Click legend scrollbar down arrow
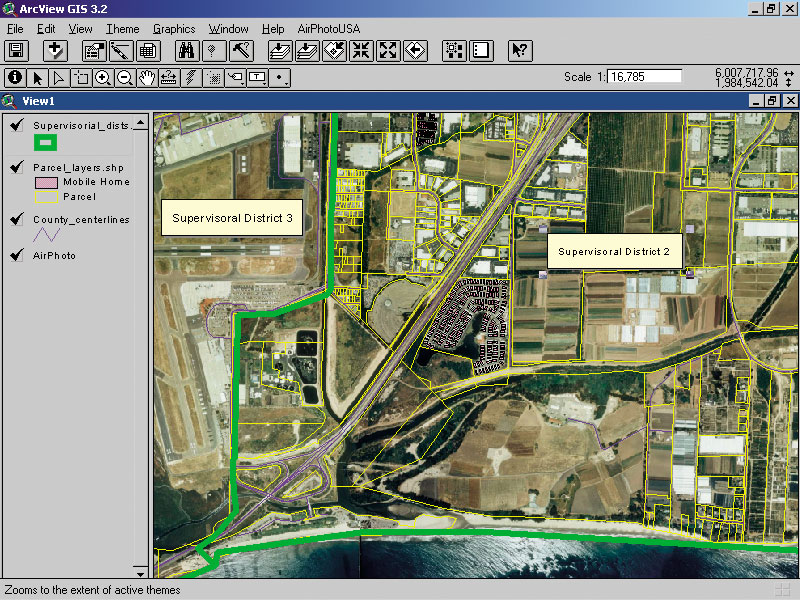 coord(140,571)
